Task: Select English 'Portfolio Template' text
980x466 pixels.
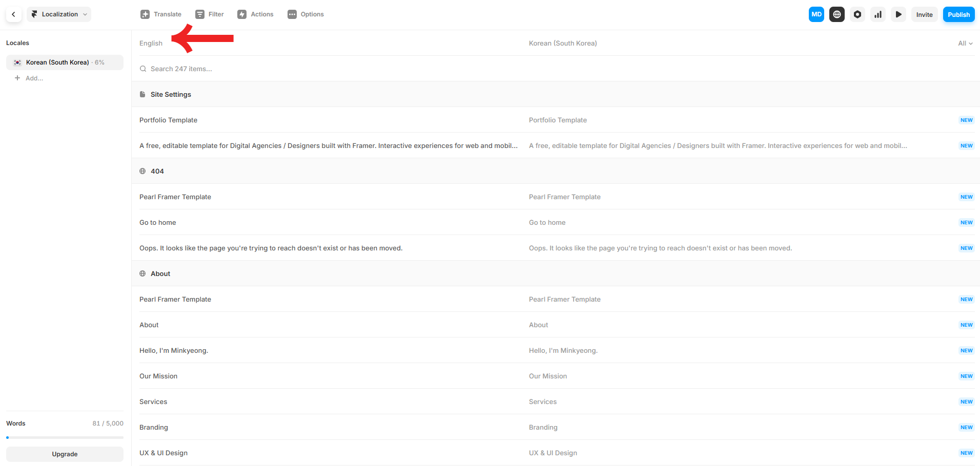Action: (x=168, y=120)
